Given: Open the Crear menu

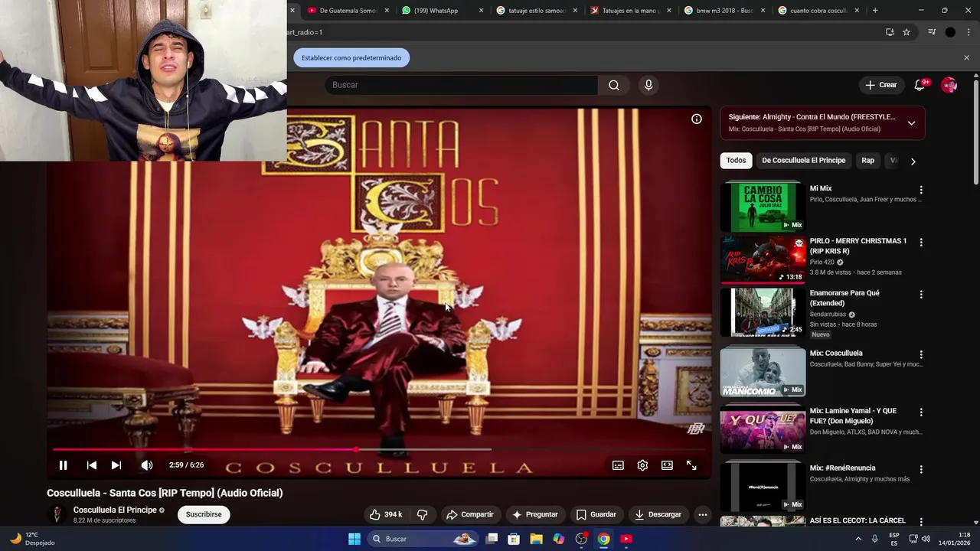Looking at the screenshot, I should [880, 85].
